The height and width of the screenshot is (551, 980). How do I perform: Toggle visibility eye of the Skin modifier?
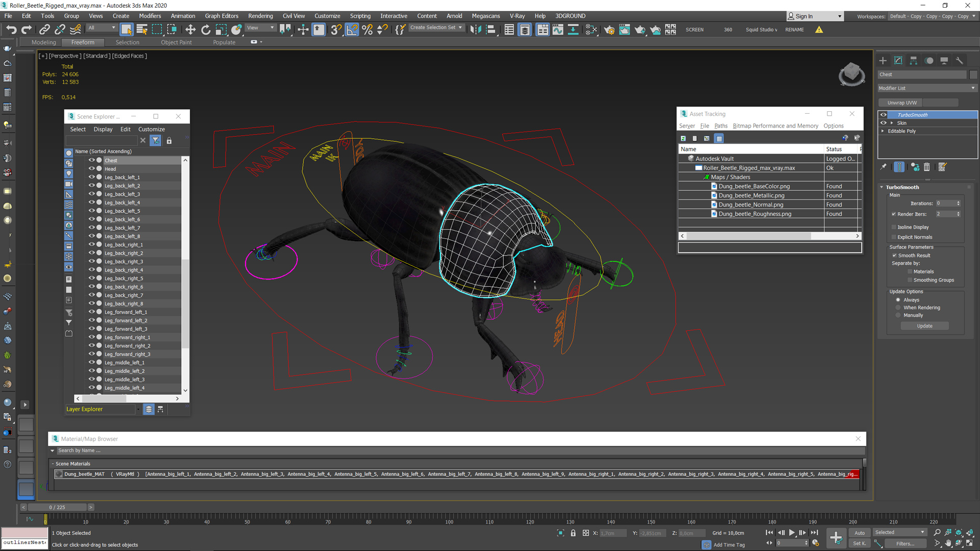click(x=884, y=123)
